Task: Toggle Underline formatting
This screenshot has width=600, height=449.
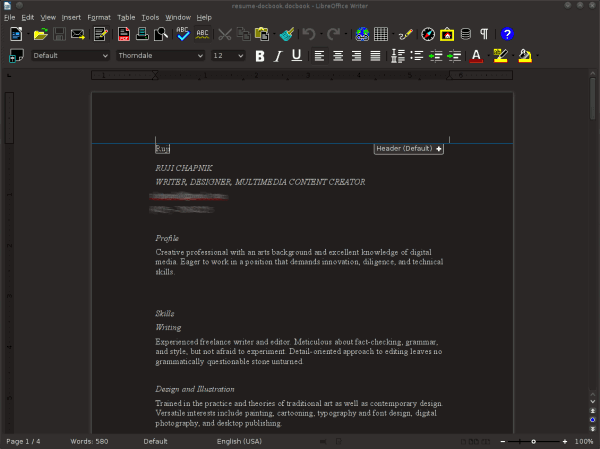Action: click(296, 56)
